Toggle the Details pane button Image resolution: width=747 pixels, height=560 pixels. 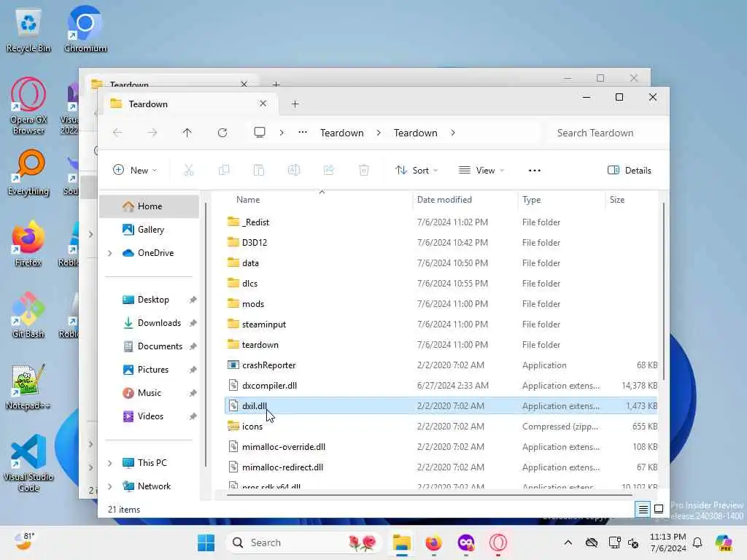[630, 171]
